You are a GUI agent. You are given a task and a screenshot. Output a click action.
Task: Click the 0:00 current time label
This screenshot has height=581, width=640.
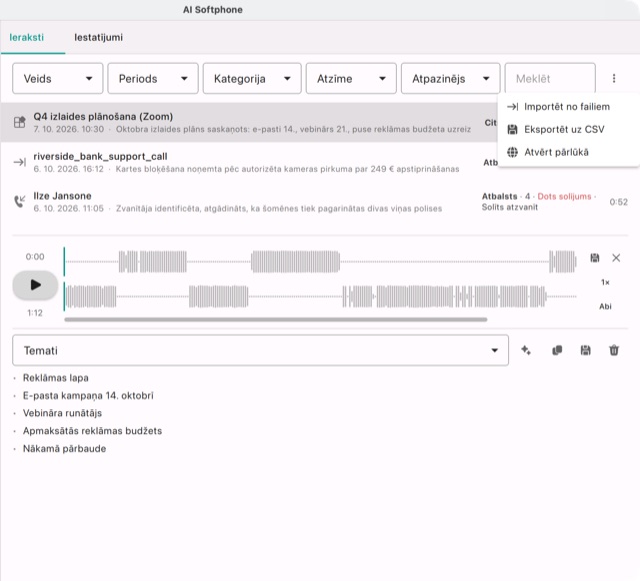coord(35,256)
